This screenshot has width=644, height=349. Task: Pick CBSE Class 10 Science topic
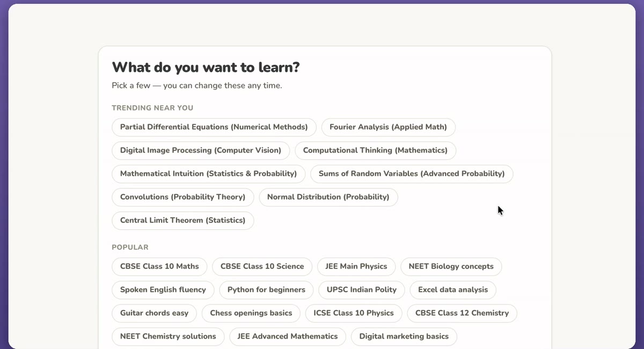pyautogui.click(x=262, y=266)
